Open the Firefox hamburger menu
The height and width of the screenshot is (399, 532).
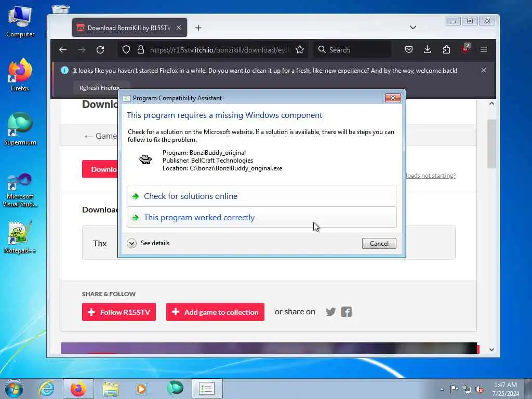pyautogui.click(x=484, y=50)
